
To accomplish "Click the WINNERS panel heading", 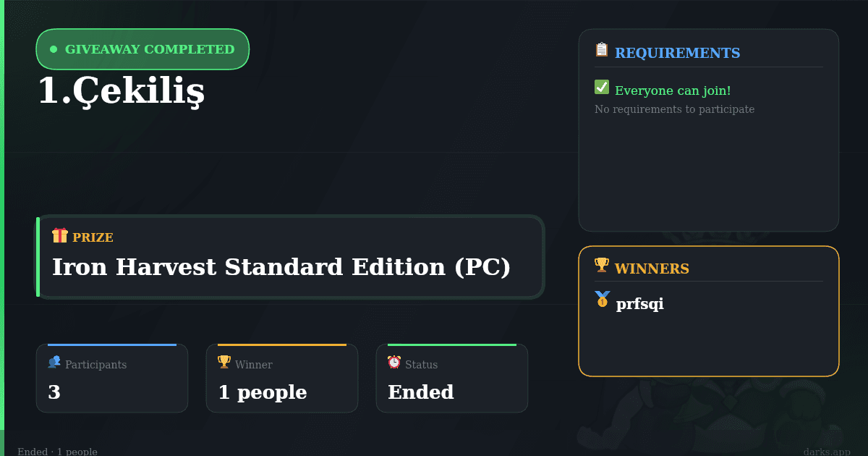I will [652, 269].
